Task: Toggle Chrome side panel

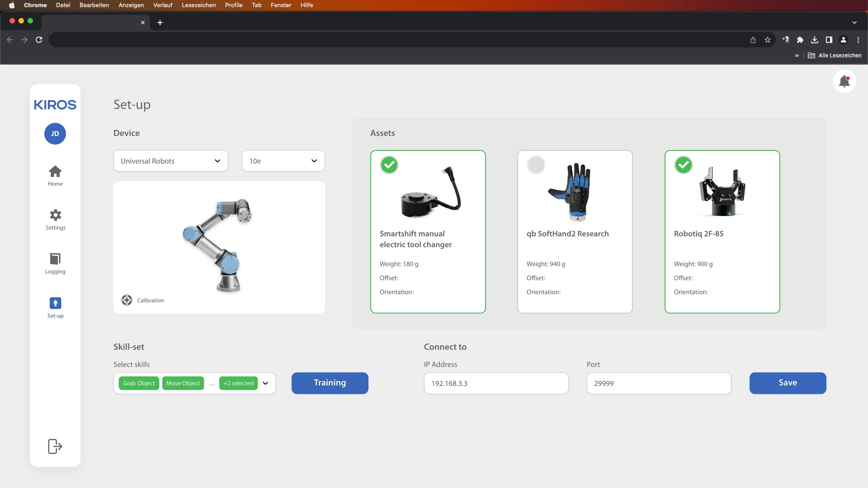Action: pyautogui.click(x=829, y=40)
